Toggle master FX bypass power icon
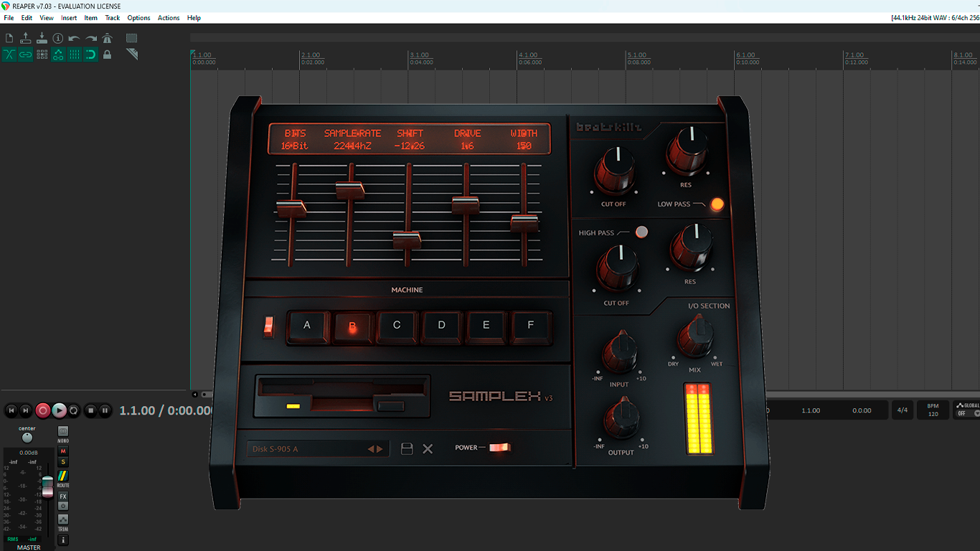980x551 pixels. [63, 506]
